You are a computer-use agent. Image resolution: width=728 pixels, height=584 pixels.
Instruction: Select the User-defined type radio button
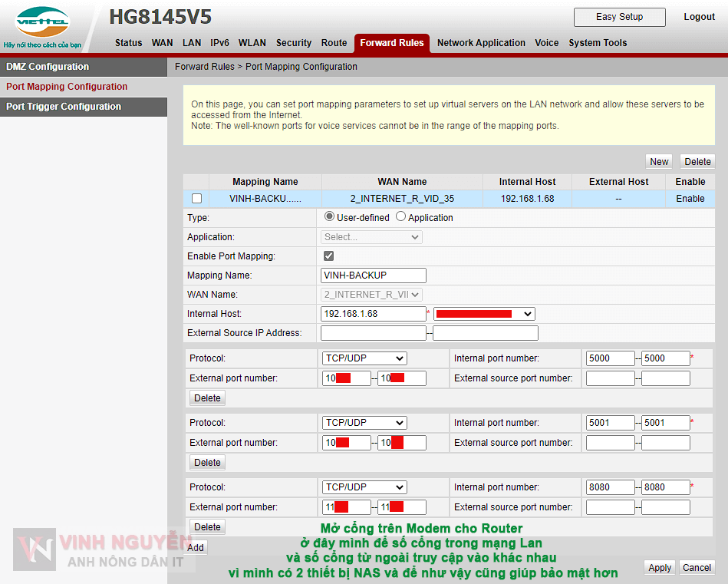(330, 217)
